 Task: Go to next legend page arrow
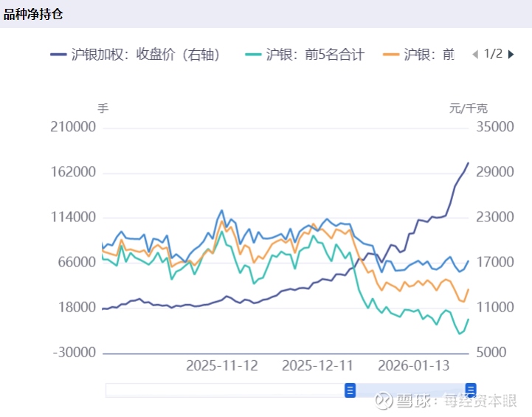(x=511, y=54)
